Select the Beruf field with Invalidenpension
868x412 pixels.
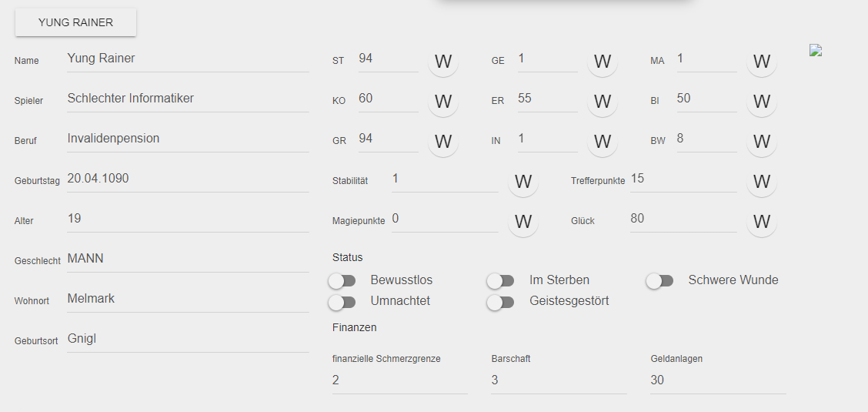[x=188, y=139]
